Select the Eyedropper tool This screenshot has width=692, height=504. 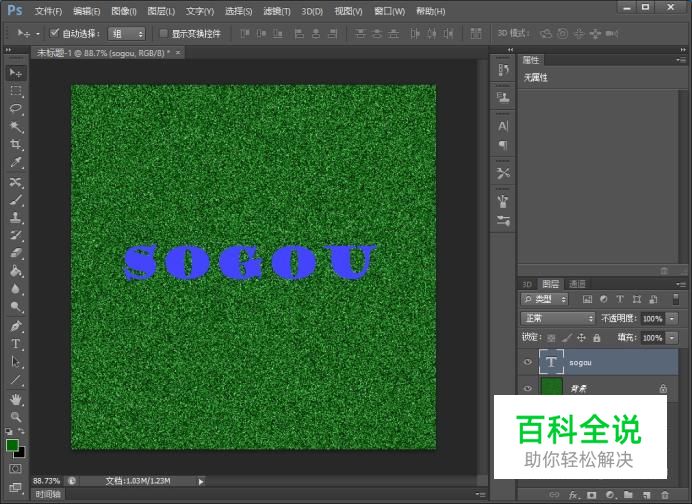click(x=16, y=163)
